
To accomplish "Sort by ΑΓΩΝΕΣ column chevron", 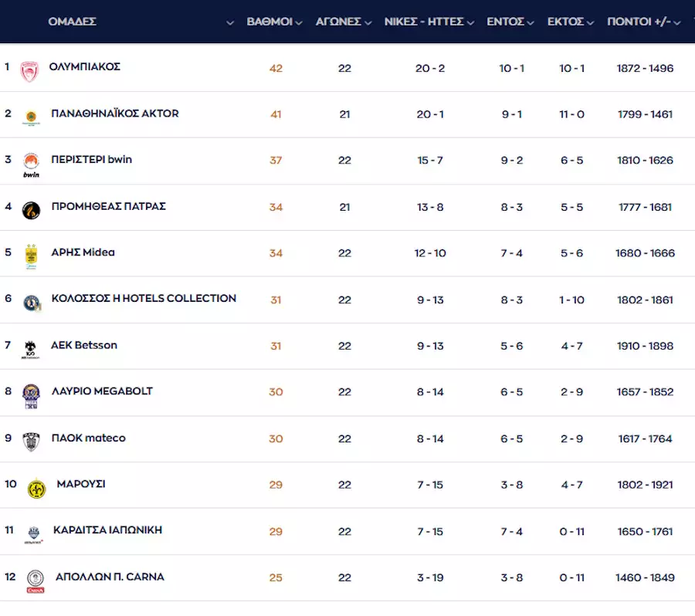I will point(368,23).
